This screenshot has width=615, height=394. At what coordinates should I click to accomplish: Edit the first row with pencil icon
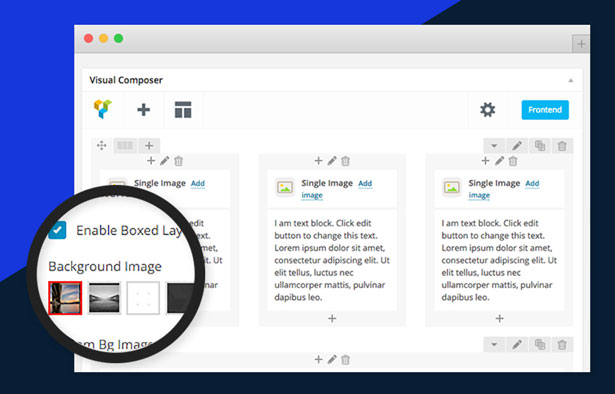pyautogui.click(x=517, y=146)
